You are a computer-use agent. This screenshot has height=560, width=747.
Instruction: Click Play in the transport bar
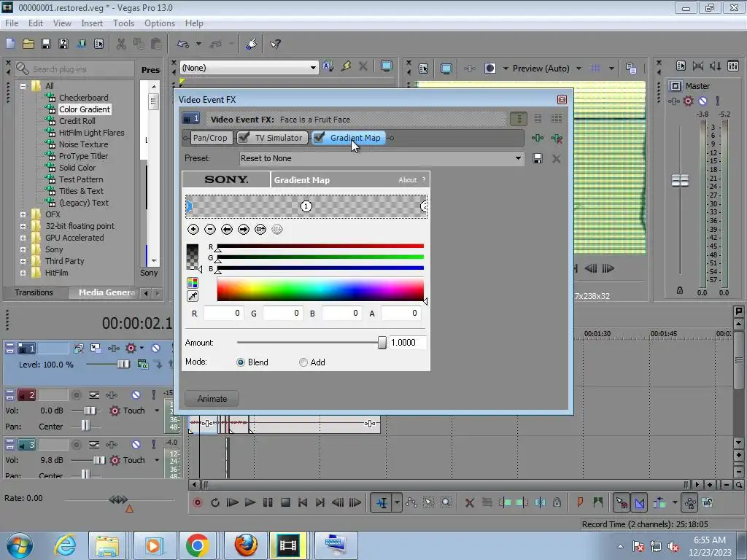pos(250,502)
